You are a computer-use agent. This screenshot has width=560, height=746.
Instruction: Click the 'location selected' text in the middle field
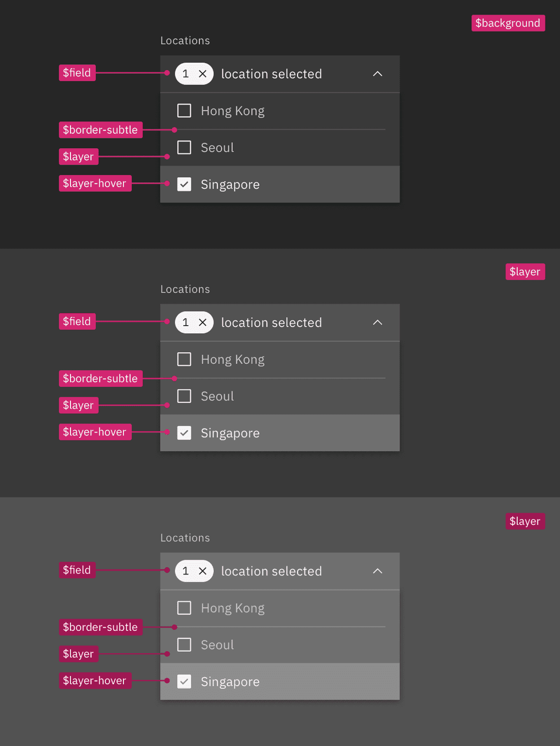pyautogui.click(x=271, y=323)
